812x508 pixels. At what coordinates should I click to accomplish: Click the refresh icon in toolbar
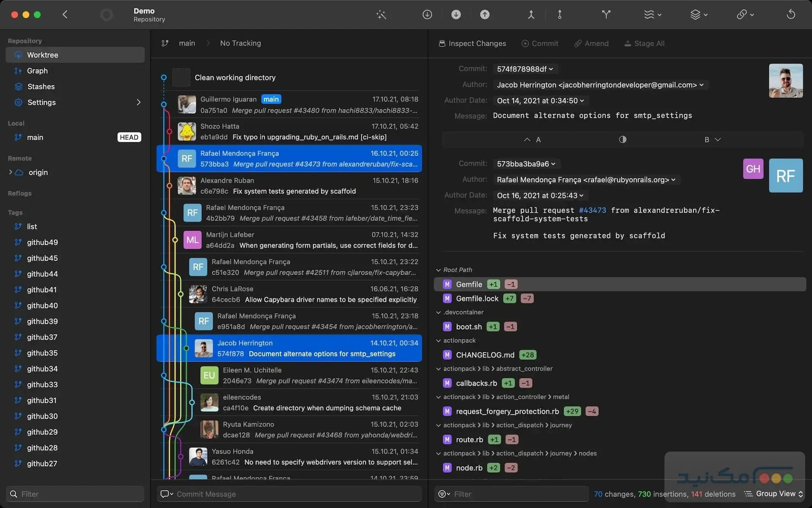point(791,14)
